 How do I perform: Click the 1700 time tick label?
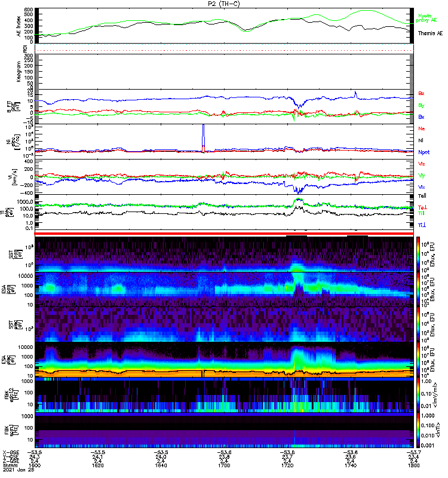point(224,465)
